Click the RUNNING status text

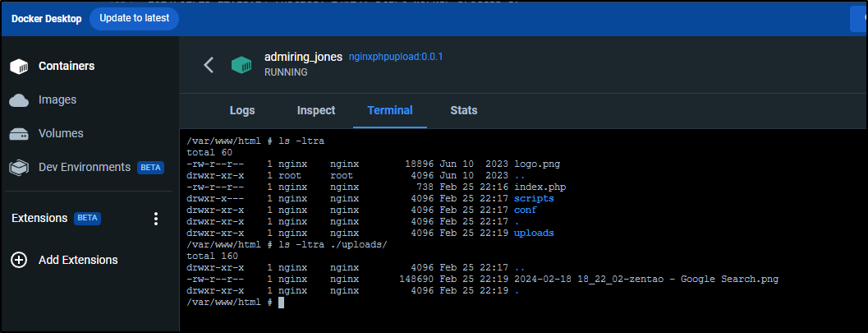coord(286,72)
